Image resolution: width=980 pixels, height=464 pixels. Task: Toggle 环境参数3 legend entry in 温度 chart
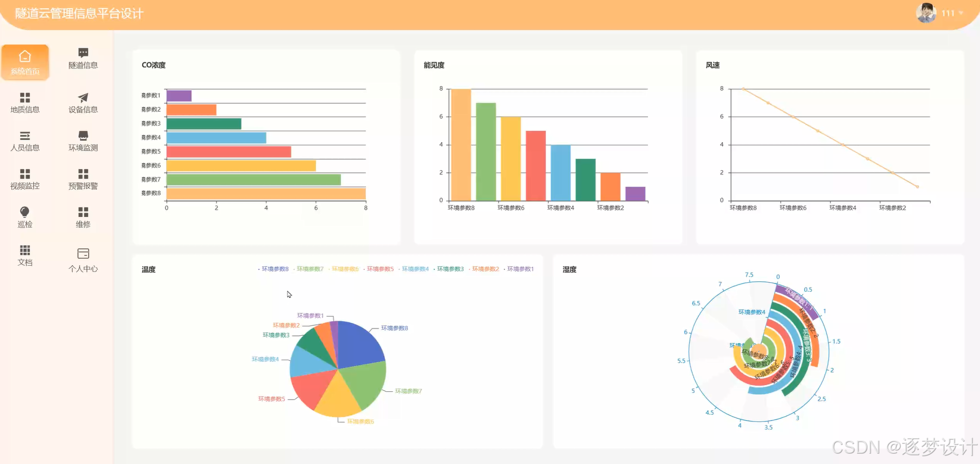[449, 269]
